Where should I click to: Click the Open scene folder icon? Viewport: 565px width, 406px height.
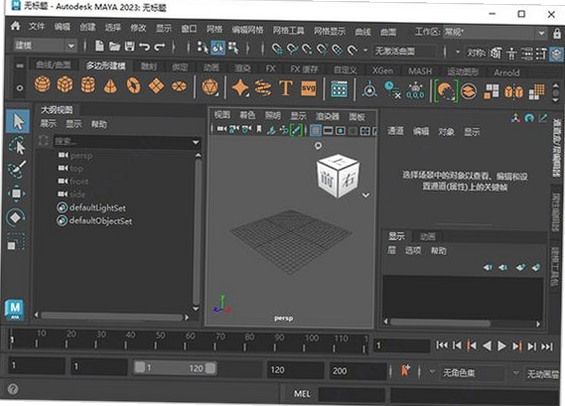point(115,46)
